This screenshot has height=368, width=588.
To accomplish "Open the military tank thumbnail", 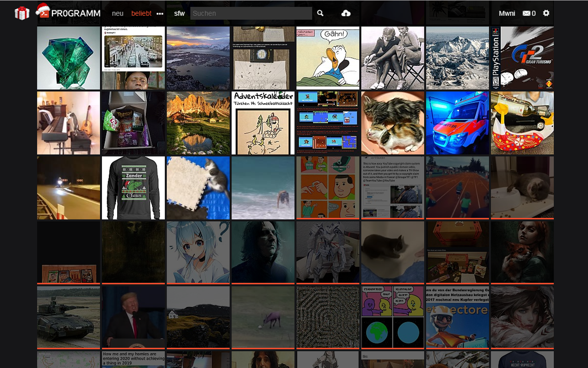I will pyautogui.click(x=68, y=317).
